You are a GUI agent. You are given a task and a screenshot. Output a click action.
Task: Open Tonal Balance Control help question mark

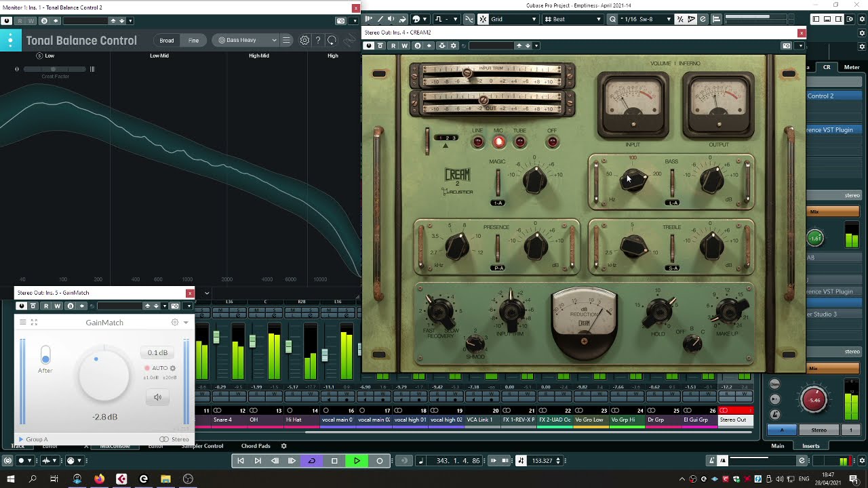[x=318, y=41]
